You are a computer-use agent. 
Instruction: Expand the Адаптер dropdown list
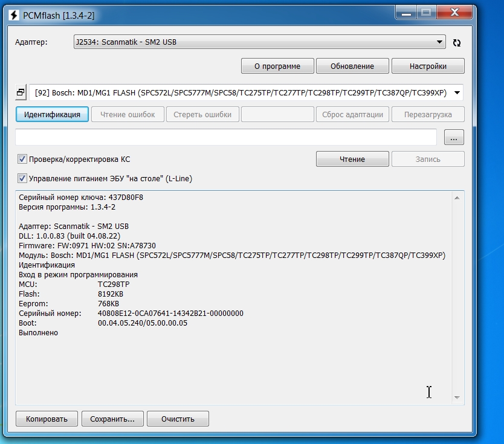click(x=439, y=42)
